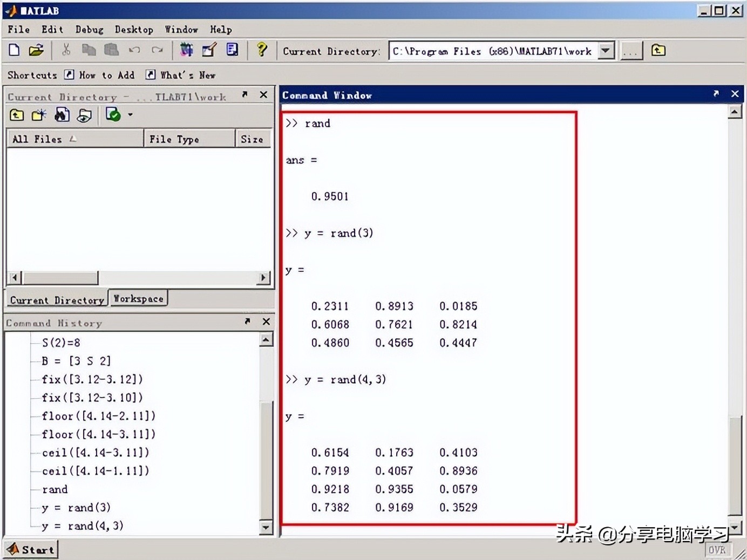
Task: Undock the Current Directory panel
Action: (x=245, y=95)
